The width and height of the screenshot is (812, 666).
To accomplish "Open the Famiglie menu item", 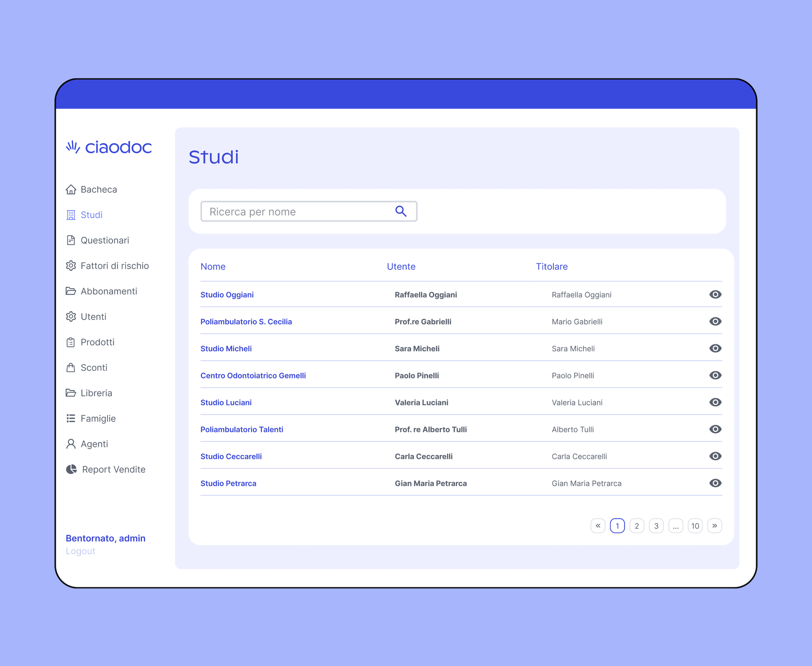I will click(98, 419).
